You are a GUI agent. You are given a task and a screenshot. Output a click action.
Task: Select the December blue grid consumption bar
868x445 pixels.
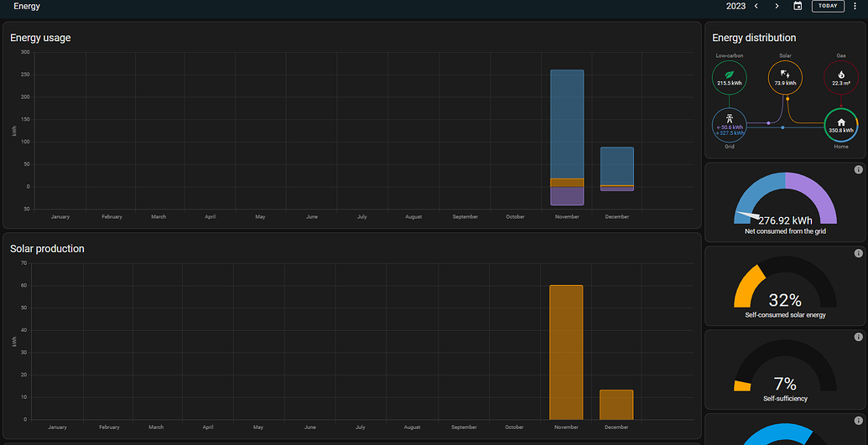click(617, 166)
